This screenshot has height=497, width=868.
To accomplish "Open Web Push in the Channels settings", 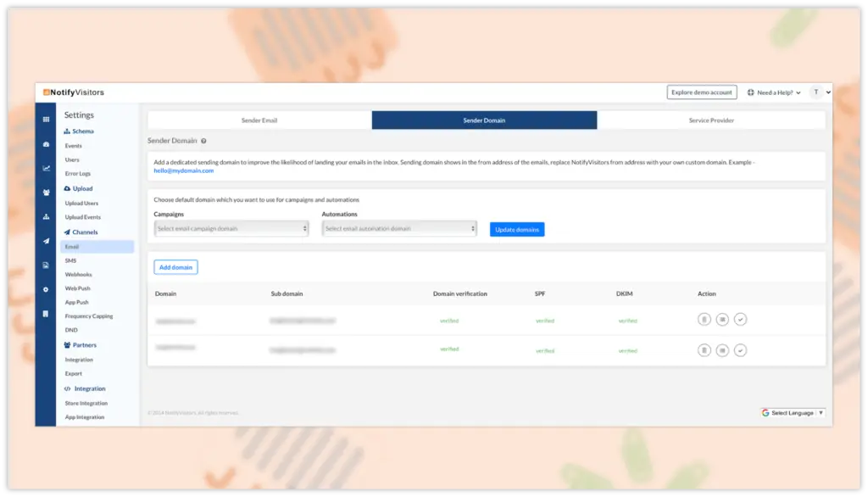I will pyautogui.click(x=77, y=288).
